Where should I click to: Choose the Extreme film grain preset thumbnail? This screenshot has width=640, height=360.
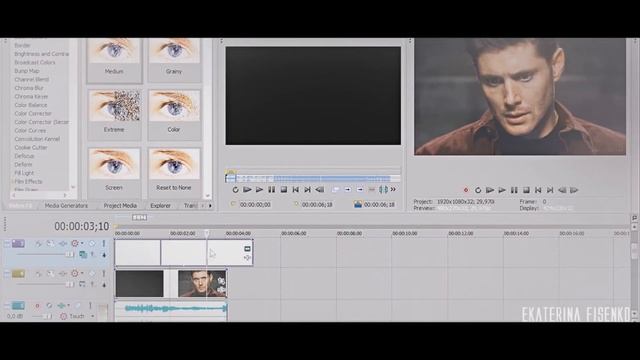114,106
